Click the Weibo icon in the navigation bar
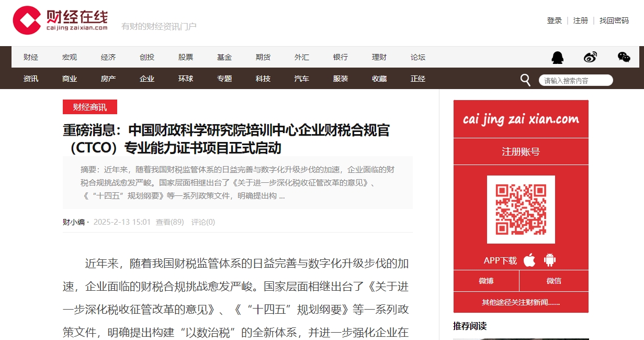The width and height of the screenshot is (644, 340). coord(591,57)
